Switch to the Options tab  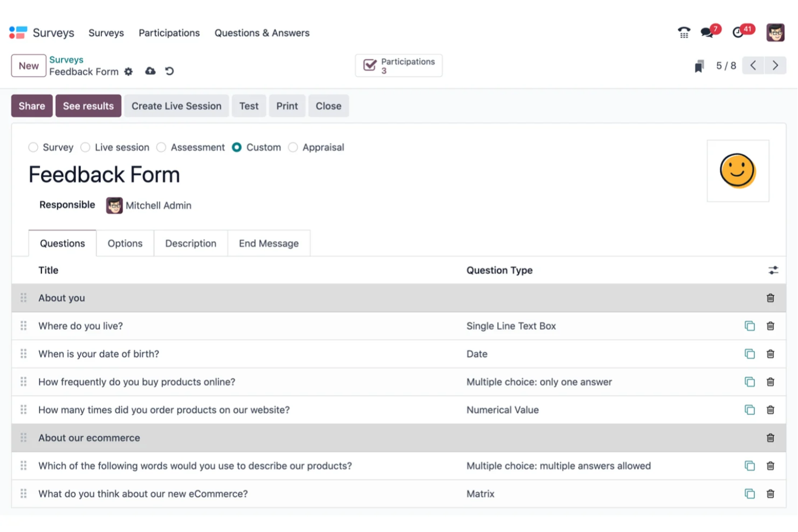click(x=125, y=244)
